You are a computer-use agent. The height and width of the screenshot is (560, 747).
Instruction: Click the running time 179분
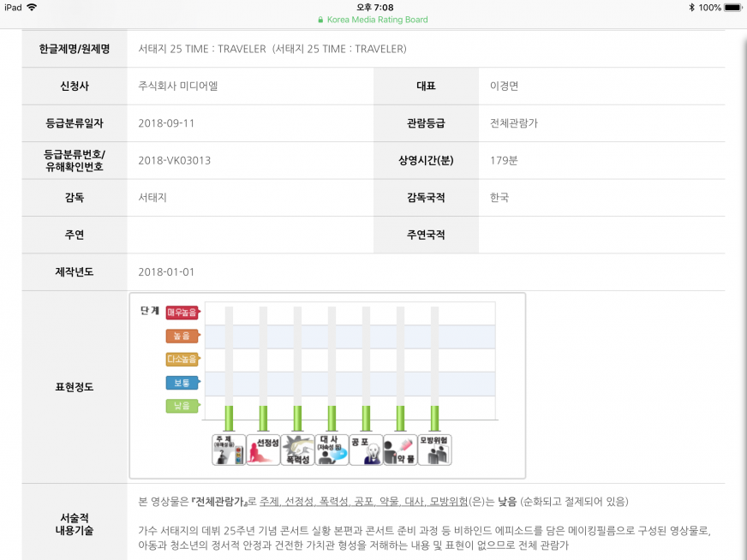(x=504, y=160)
